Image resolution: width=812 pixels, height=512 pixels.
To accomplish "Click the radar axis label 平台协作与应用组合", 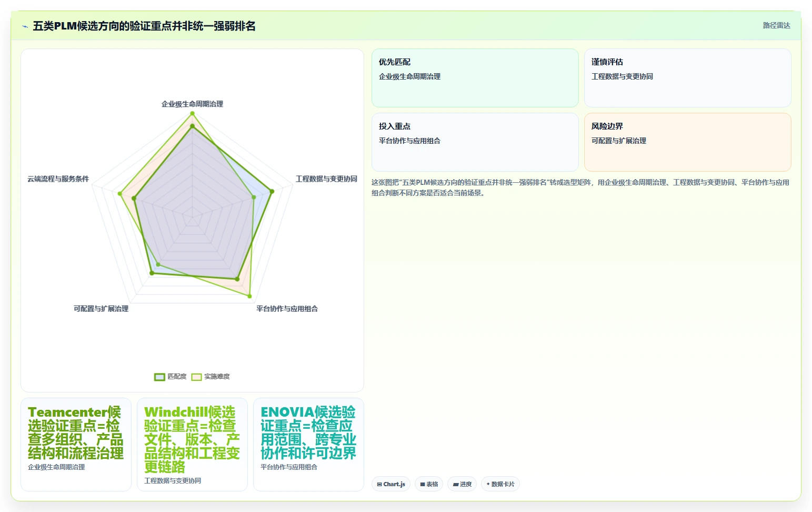I will [x=287, y=309].
